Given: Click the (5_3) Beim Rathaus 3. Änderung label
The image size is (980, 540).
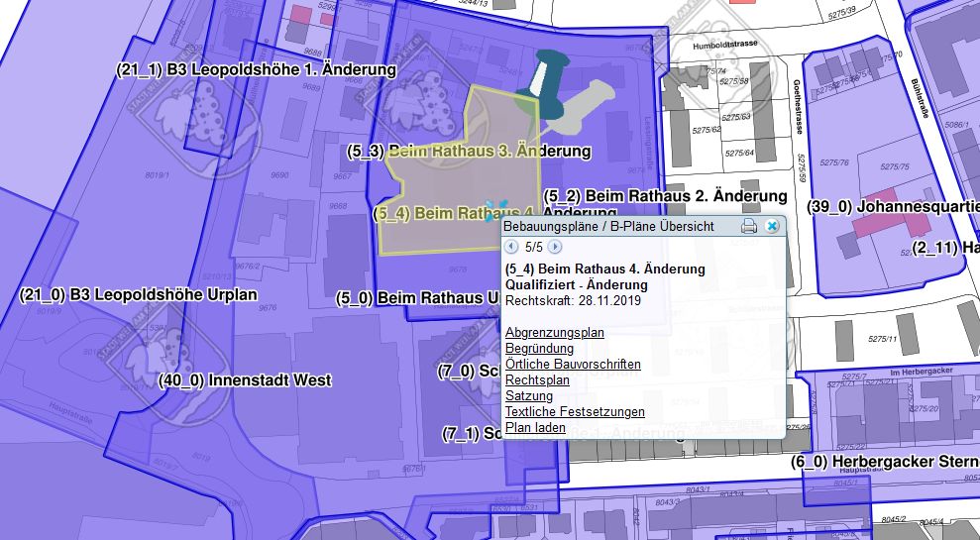Looking at the screenshot, I should (469, 152).
